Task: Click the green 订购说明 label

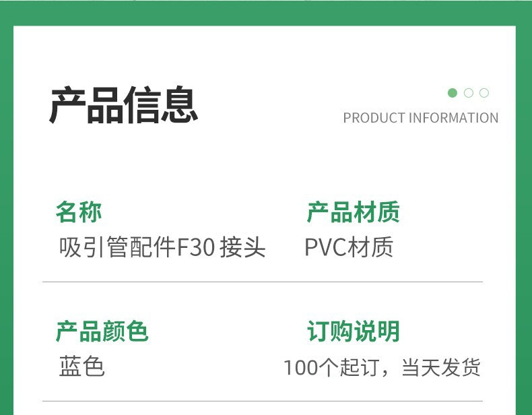Action: (x=353, y=331)
